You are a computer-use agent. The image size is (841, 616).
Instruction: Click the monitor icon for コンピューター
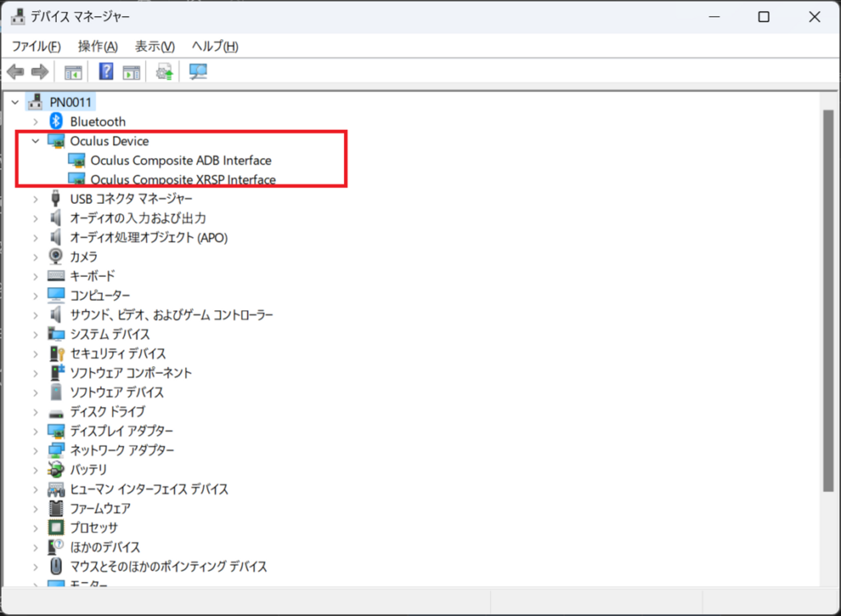coord(56,295)
